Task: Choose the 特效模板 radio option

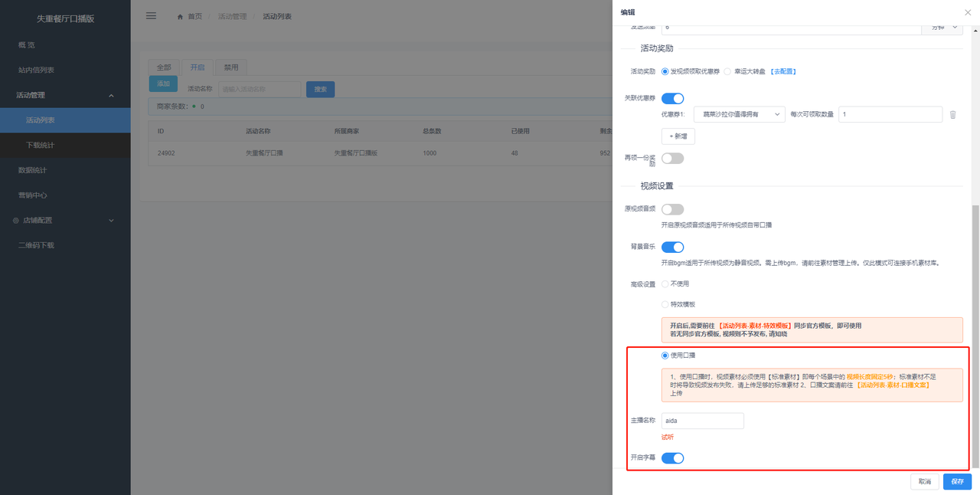Action: (x=665, y=304)
